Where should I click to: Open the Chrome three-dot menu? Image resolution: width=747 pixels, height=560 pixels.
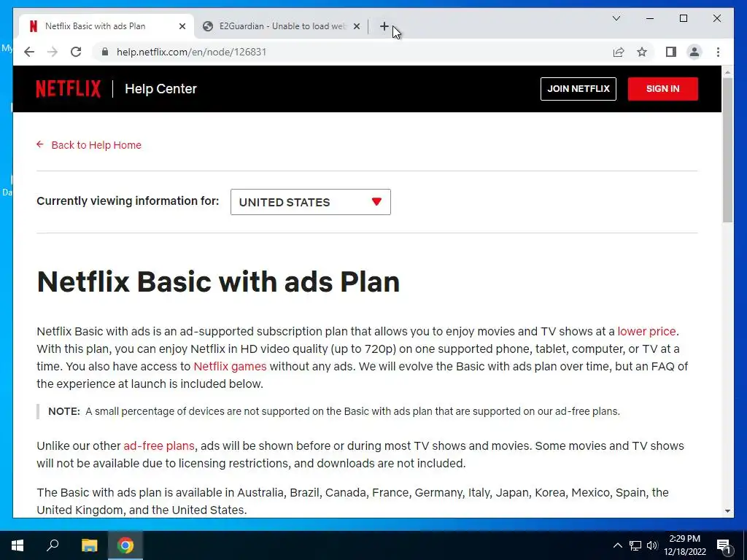click(719, 52)
